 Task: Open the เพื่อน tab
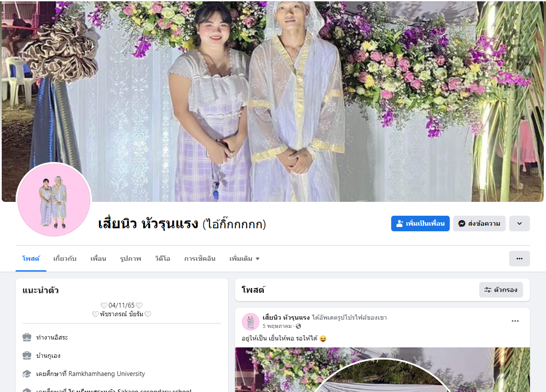tap(98, 259)
